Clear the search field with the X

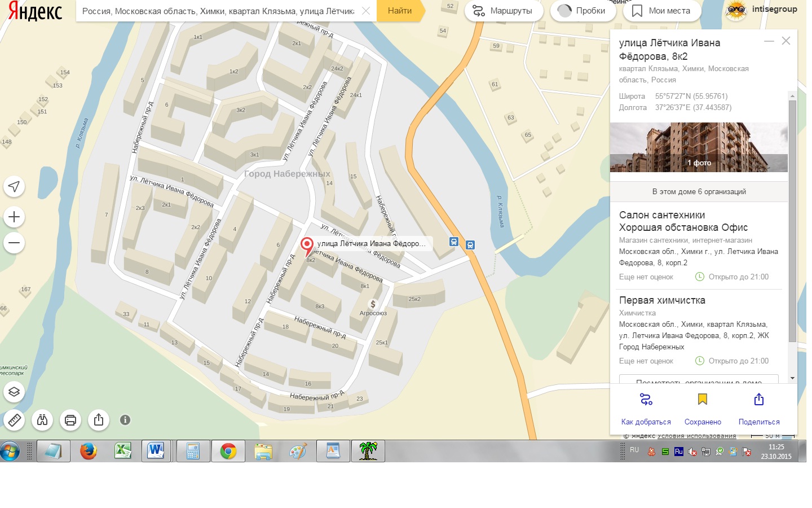(x=366, y=11)
